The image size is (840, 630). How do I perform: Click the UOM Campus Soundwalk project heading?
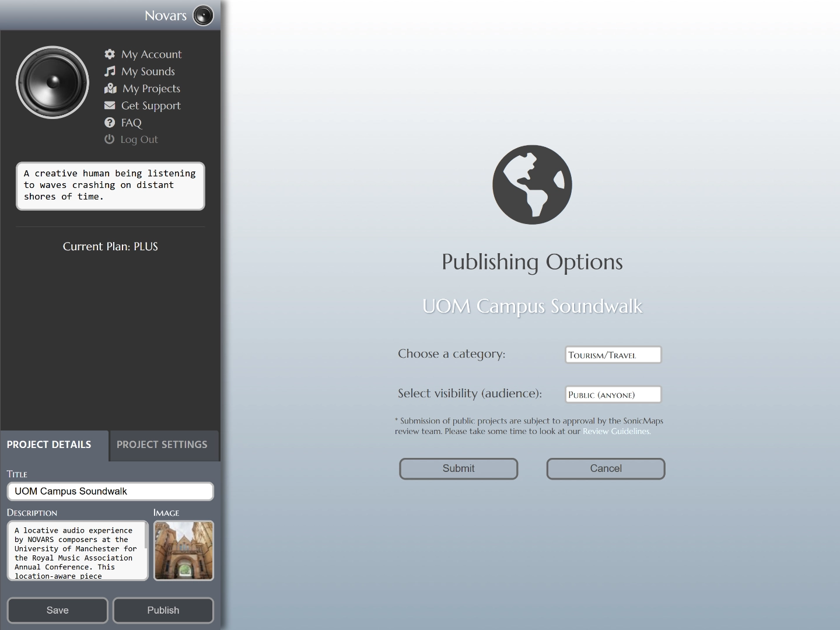(x=532, y=306)
